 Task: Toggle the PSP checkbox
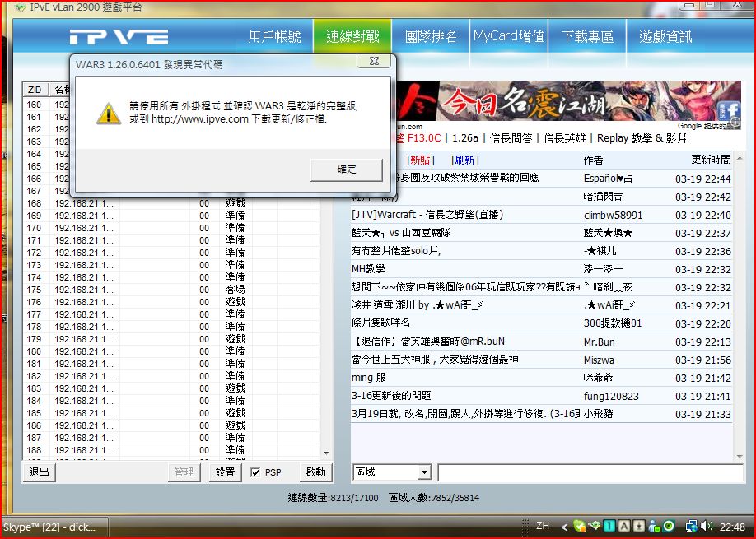click(256, 472)
